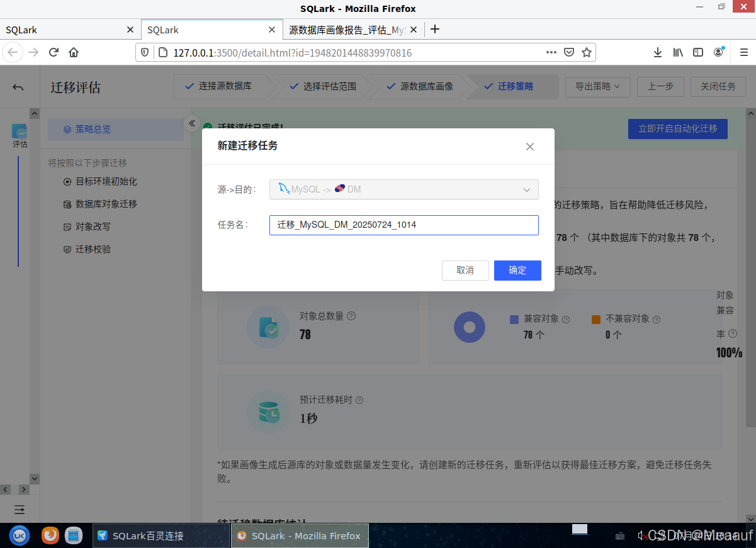Image resolution: width=756 pixels, height=548 pixels.
Task: Select 迁移校验 step
Action: (87, 249)
